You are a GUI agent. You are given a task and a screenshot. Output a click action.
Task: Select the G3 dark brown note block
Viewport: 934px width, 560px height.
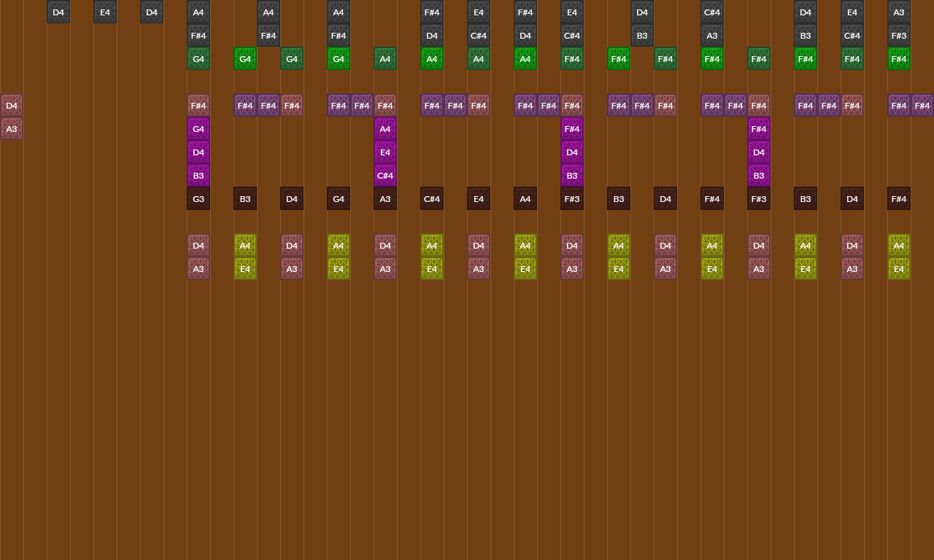click(198, 199)
